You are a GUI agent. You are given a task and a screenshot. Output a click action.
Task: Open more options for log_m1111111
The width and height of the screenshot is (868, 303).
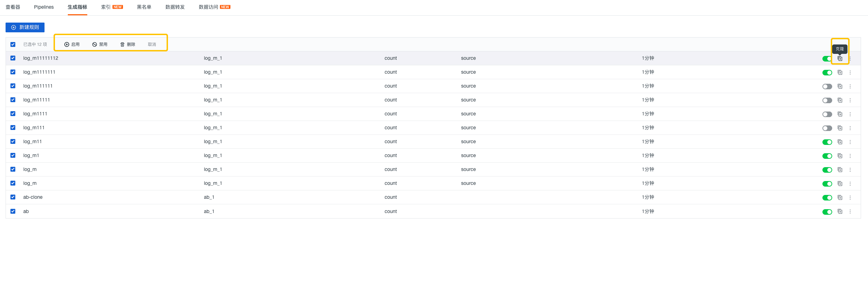(850, 72)
